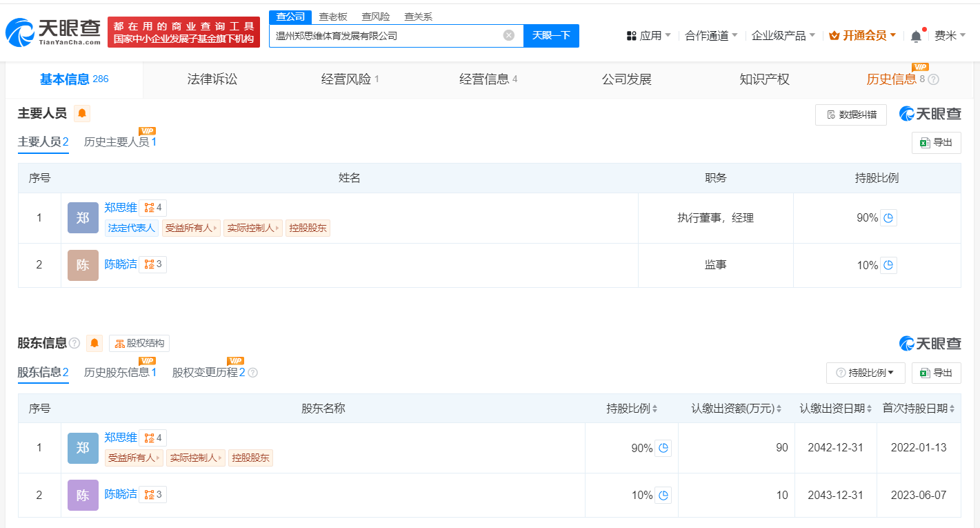Click relation graph icon beside 陈晓洁 in 主要人员
The height and width of the screenshot is (528, 980).
point(152,264)
